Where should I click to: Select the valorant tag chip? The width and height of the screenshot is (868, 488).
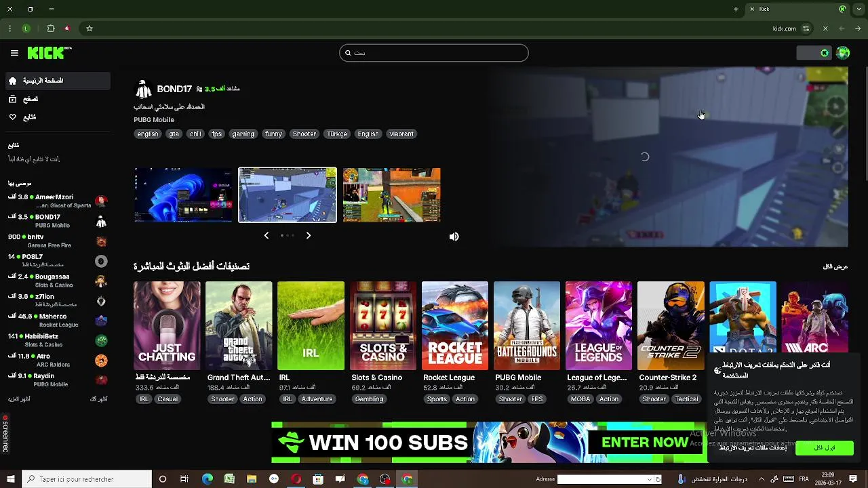point(401,134)
